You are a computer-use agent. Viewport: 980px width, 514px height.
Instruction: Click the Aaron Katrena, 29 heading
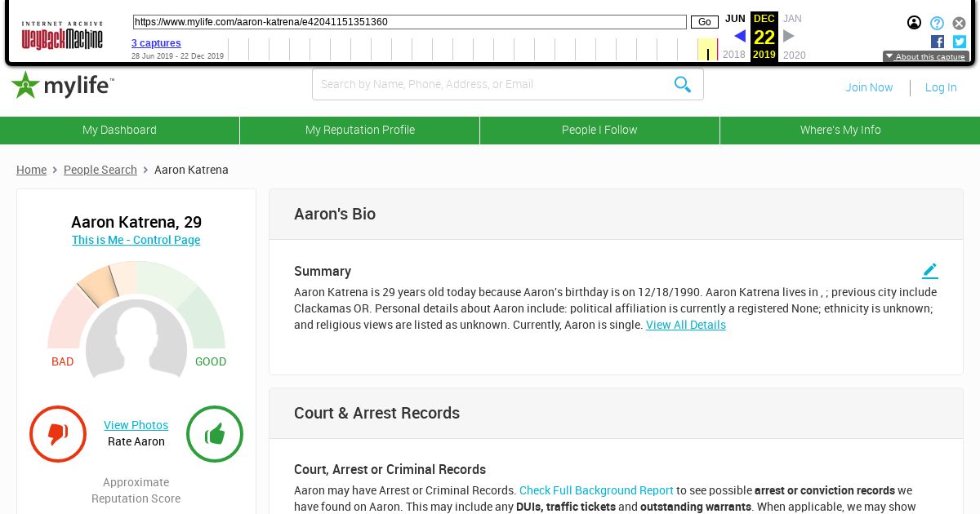(136, 222)
